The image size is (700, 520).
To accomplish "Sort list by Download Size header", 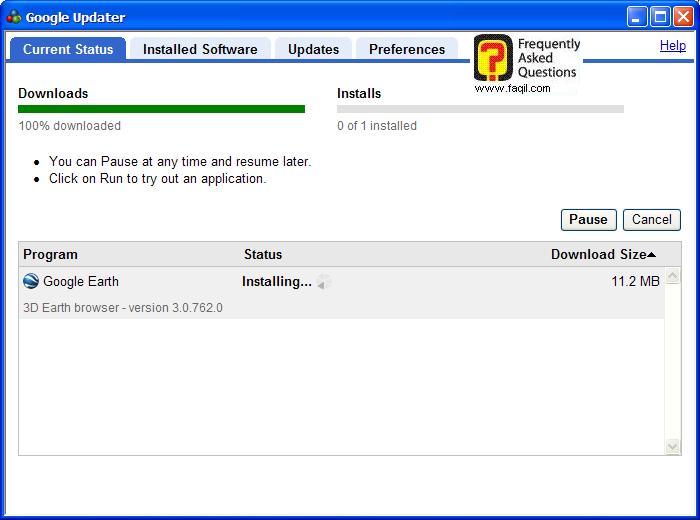I will coord(598,255).
